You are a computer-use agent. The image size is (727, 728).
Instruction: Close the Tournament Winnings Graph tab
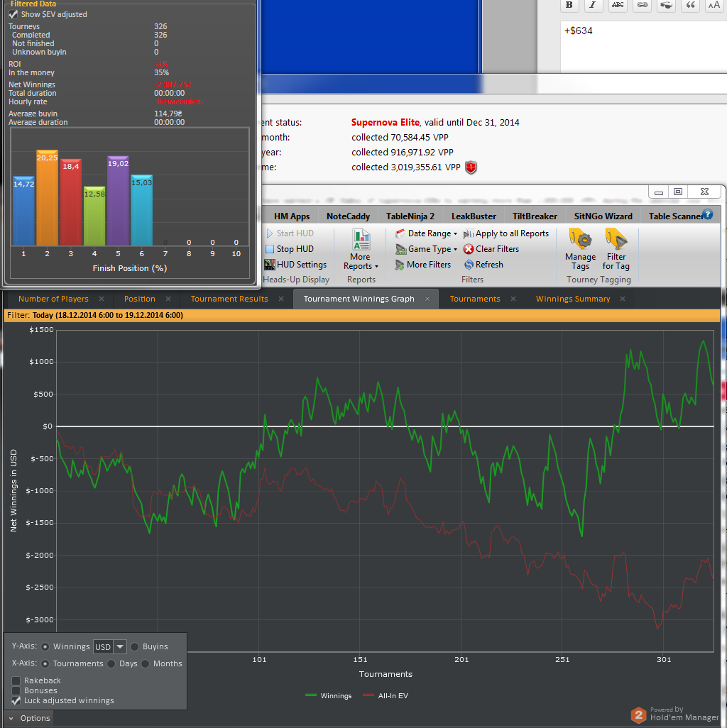(x=427, y=299)
